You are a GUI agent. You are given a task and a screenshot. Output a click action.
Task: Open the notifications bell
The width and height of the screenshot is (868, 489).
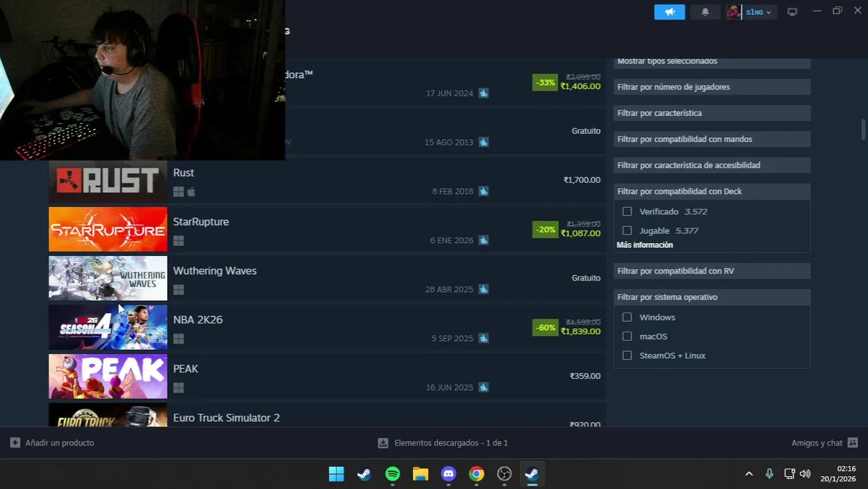(x=705, y=12)
